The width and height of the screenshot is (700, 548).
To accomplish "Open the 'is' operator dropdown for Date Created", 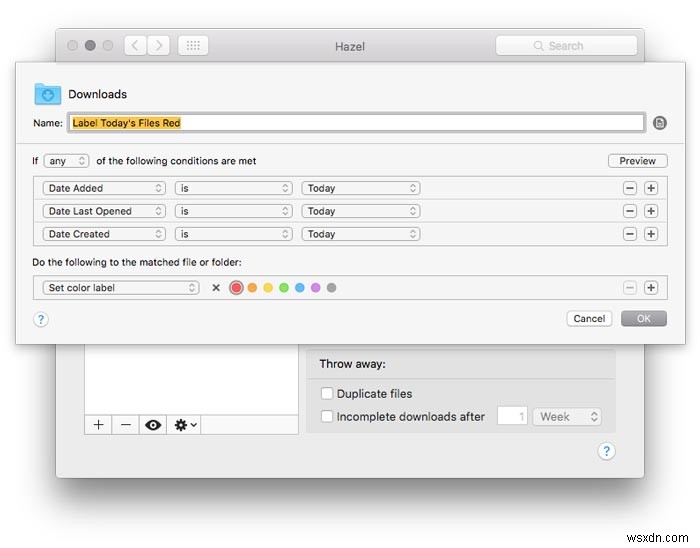I will pos(233,234).
